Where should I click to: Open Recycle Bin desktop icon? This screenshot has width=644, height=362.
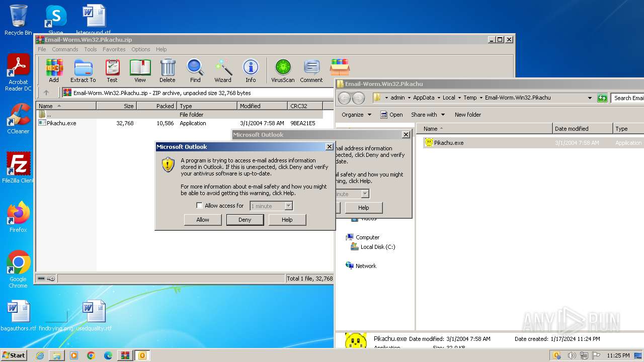[18, 20]
